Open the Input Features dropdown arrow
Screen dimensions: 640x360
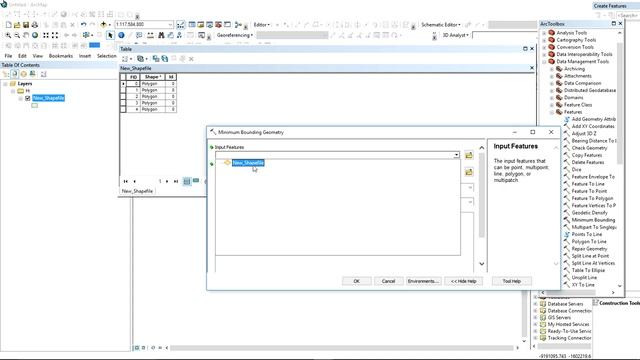click(456, 155)
